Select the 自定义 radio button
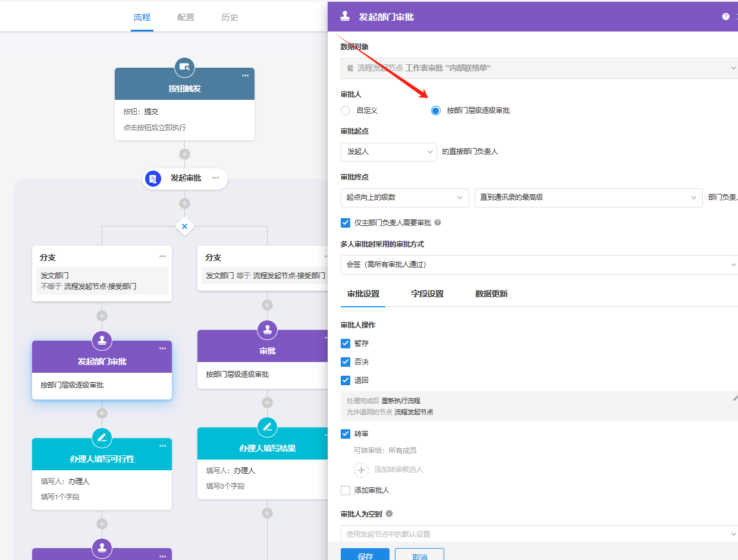This screenshot has width=738, height=560. pyautogui.click(x=346, y=111)
